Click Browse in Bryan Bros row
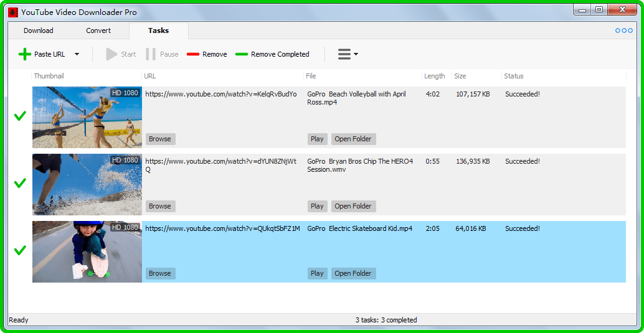Screen dimensions: 644x333 [x=160, y=206]
